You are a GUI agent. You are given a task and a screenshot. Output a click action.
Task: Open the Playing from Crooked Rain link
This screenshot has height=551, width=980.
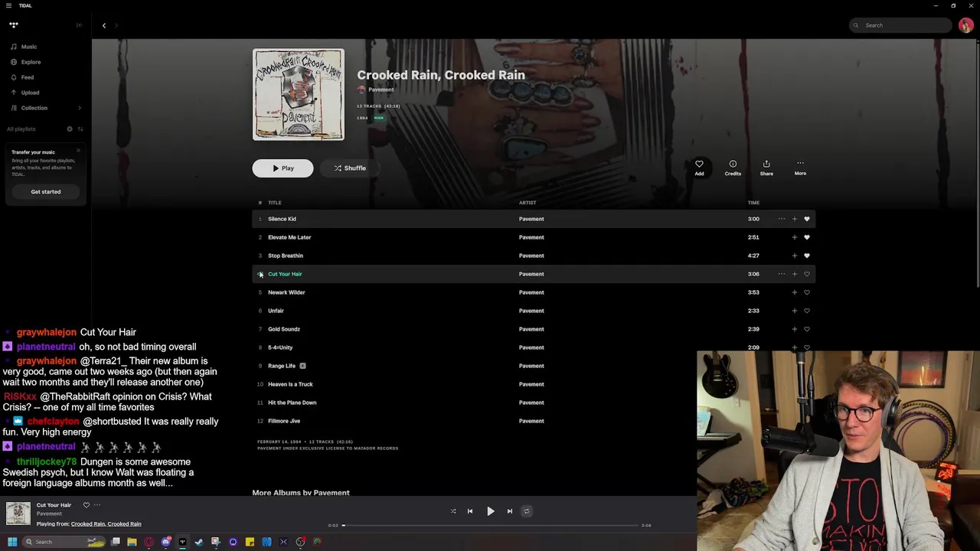coord(106,524)
